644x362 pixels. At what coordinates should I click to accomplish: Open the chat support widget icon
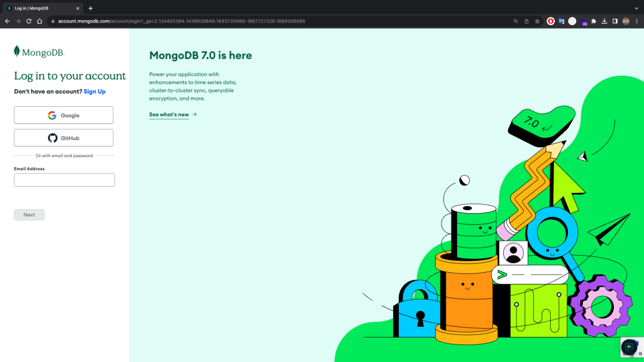pos(629,347)
